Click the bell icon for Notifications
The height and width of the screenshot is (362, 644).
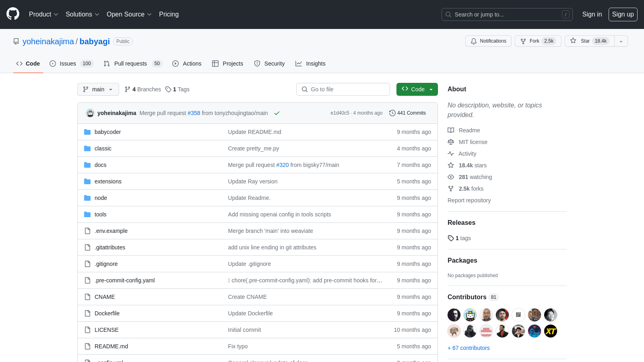(474, 41)
